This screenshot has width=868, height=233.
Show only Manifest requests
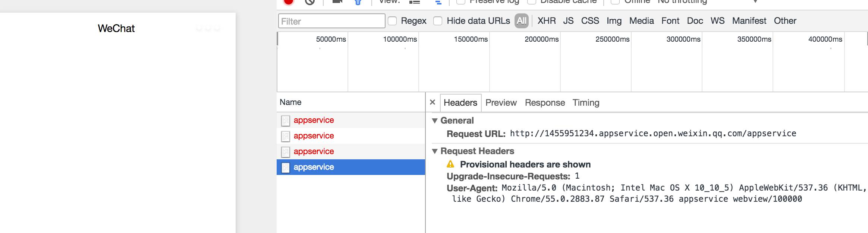coord(749,21)
